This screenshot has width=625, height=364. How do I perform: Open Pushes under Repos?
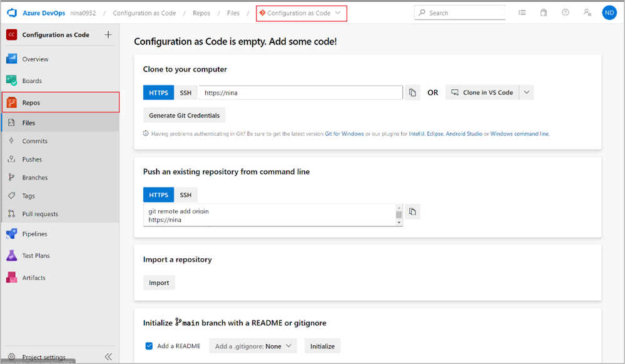point(60,159)
